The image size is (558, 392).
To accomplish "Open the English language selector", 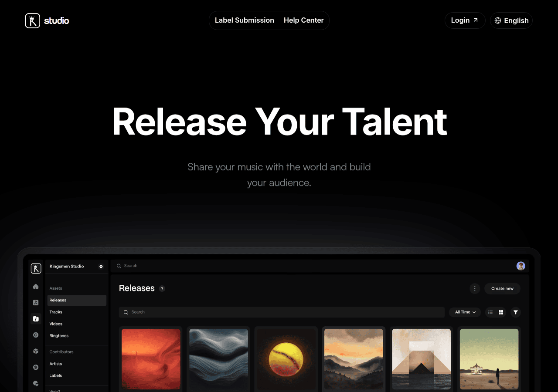I will [x=511, y=20].
